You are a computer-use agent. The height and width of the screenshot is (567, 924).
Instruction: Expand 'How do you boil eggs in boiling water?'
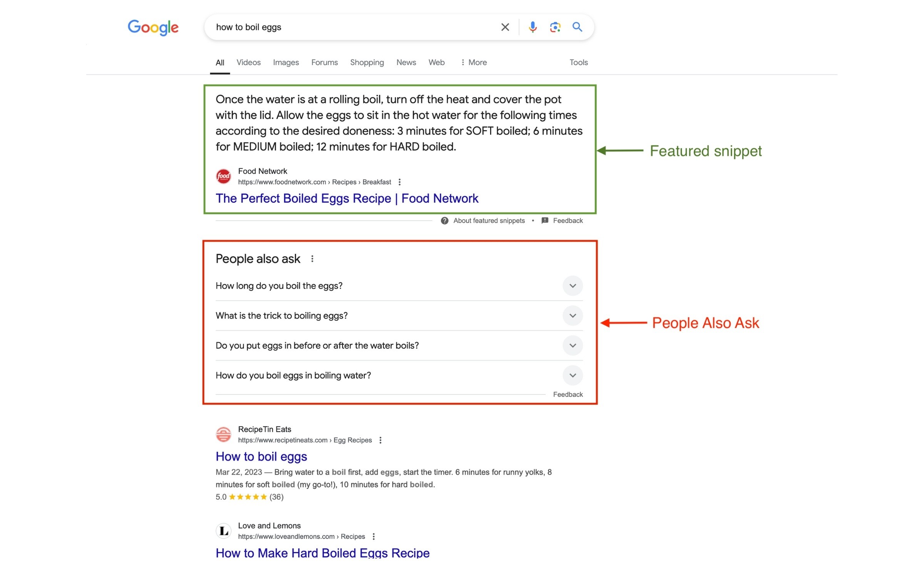(x=399, y=376)
